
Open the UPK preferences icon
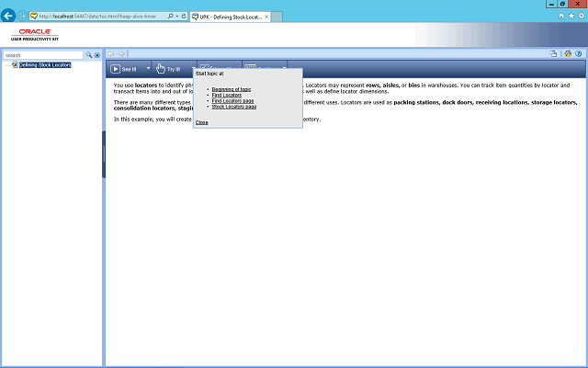[x=568, y=53]
